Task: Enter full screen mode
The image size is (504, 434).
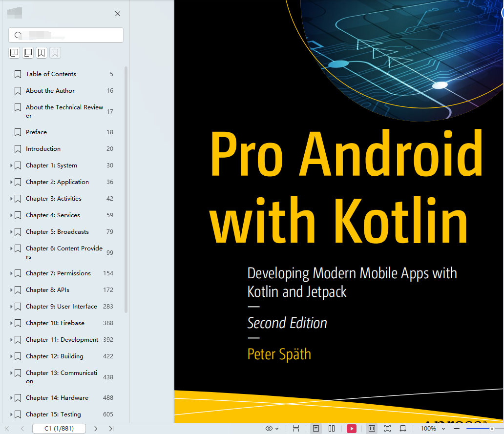Action: point(388,429)
